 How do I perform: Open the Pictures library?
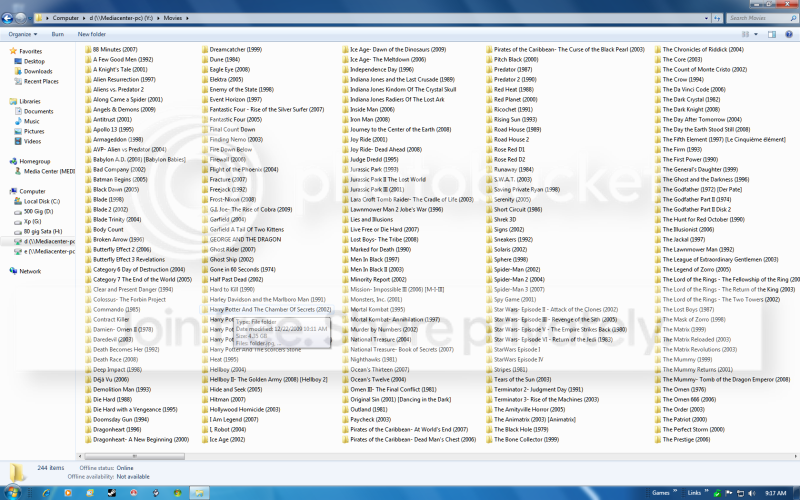34,131
